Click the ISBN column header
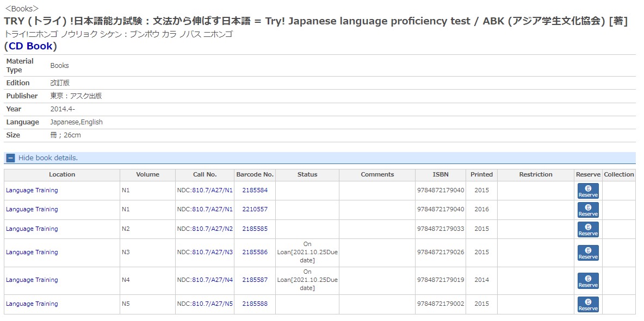 441,175
